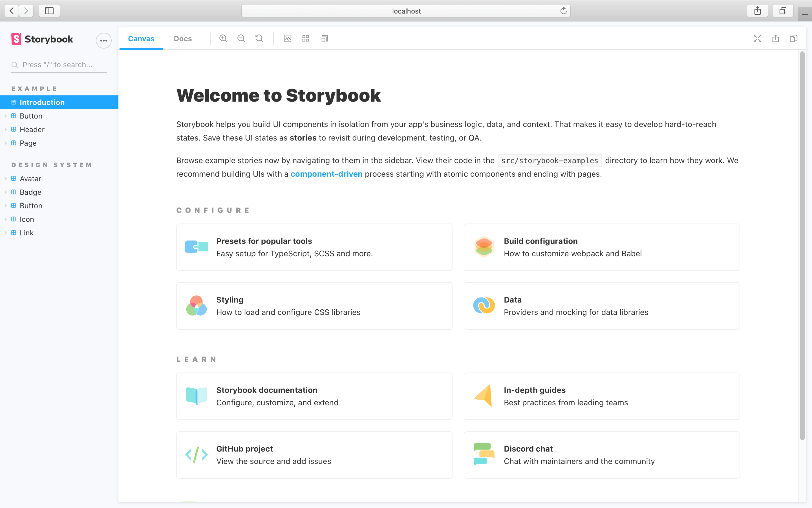Viewport: 812px width, 508px height.
Task: Click the book documentation icon
Action: [x=197, y=396]
